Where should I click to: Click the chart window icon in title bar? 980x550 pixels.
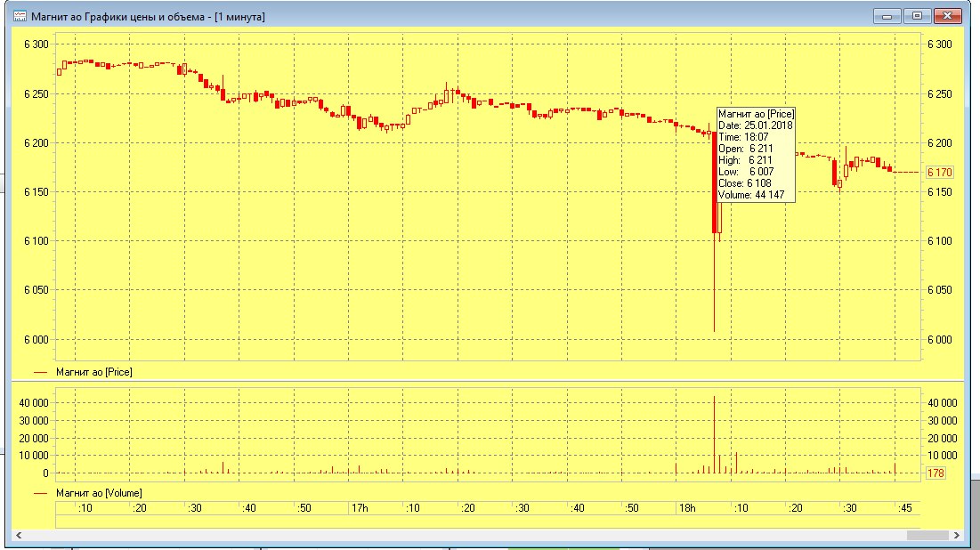[x=20, y=16]
